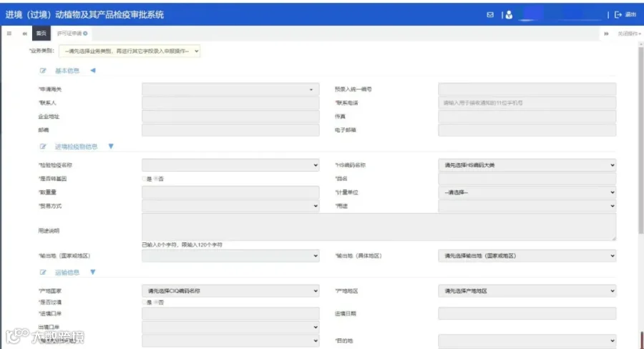
Task: Open the 业务类别 dropdown
Action: coord(130,51)
